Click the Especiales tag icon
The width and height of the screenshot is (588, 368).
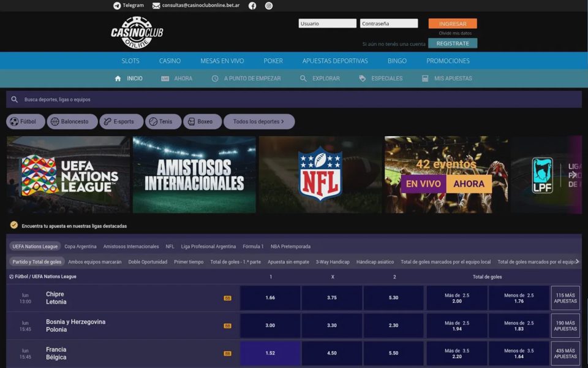362,79
